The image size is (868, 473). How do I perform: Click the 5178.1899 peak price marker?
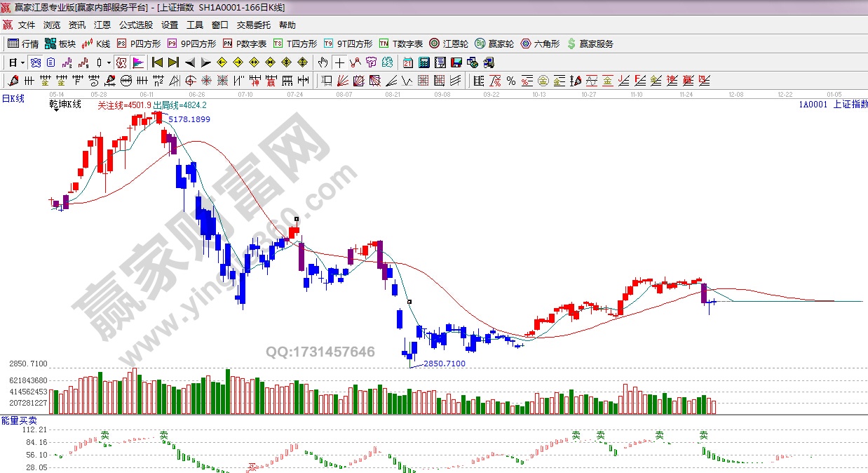(x=189, y=120)
